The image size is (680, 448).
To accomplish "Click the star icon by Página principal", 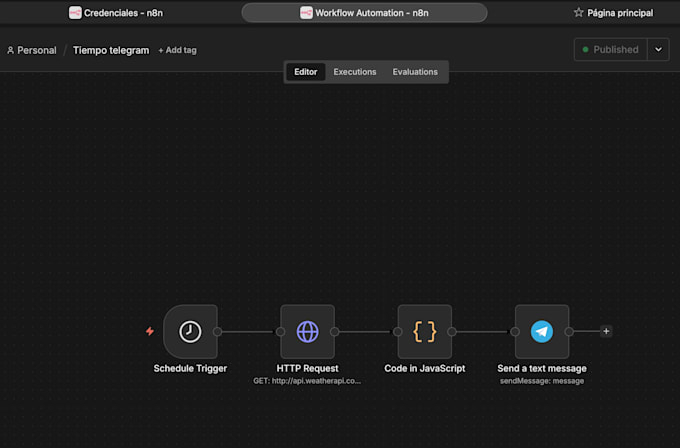I will point(579,13).
